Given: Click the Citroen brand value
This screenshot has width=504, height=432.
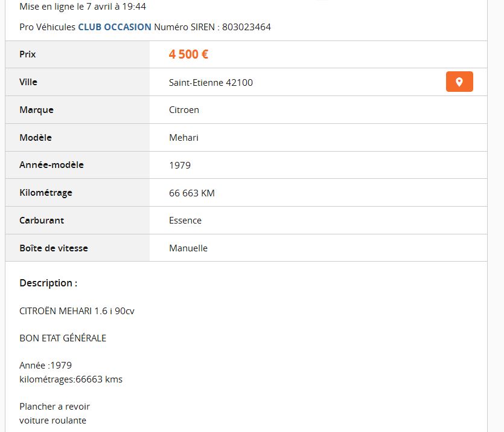Looking at the screenshot, I should (184, 110).
